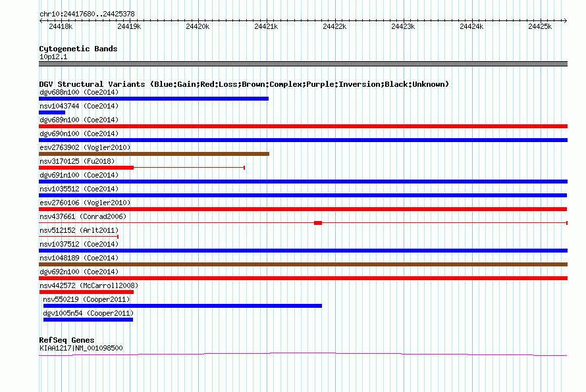Select the 24419k ruler tick label
Viewport: 586px width, 392px height.
(x=129, y=26)
